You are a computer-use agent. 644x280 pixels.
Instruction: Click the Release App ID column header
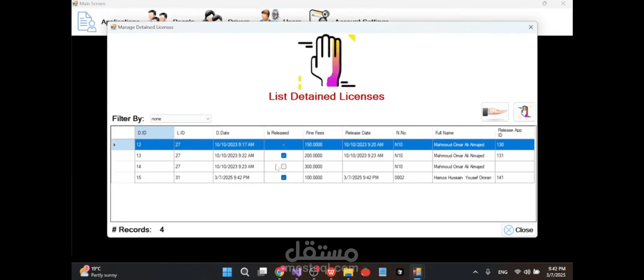pyautogui.click(x=515, y=133)
